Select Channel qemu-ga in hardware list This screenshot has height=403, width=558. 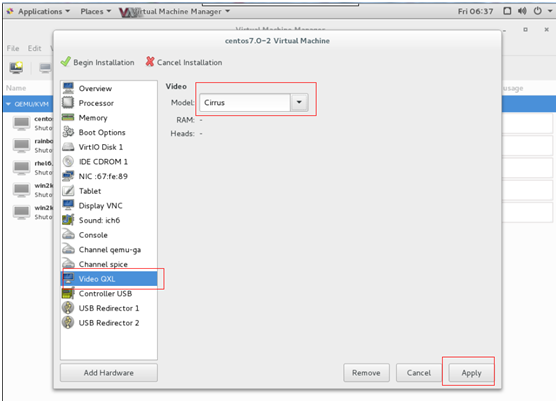tap(109, 249)
